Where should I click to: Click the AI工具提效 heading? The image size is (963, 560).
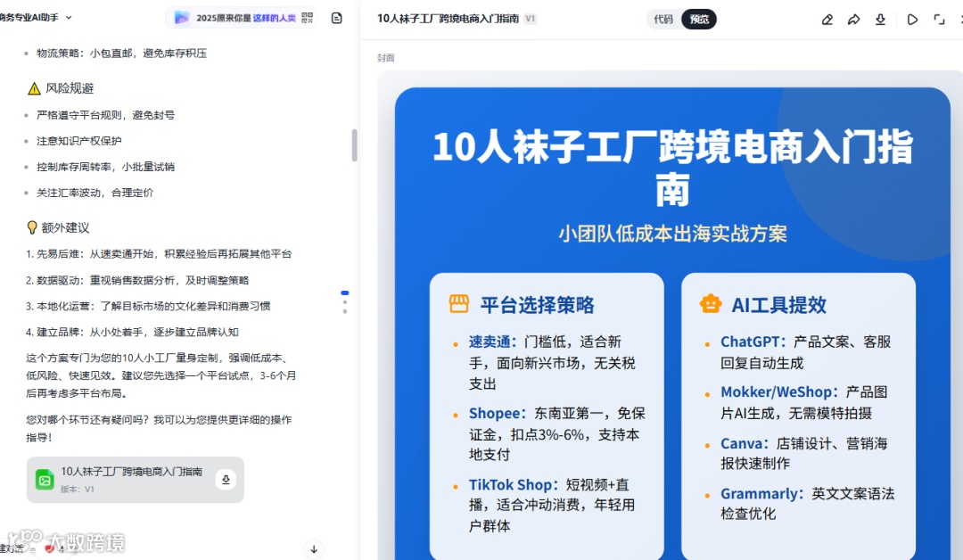pyautogui.click(x=778, y=305)
